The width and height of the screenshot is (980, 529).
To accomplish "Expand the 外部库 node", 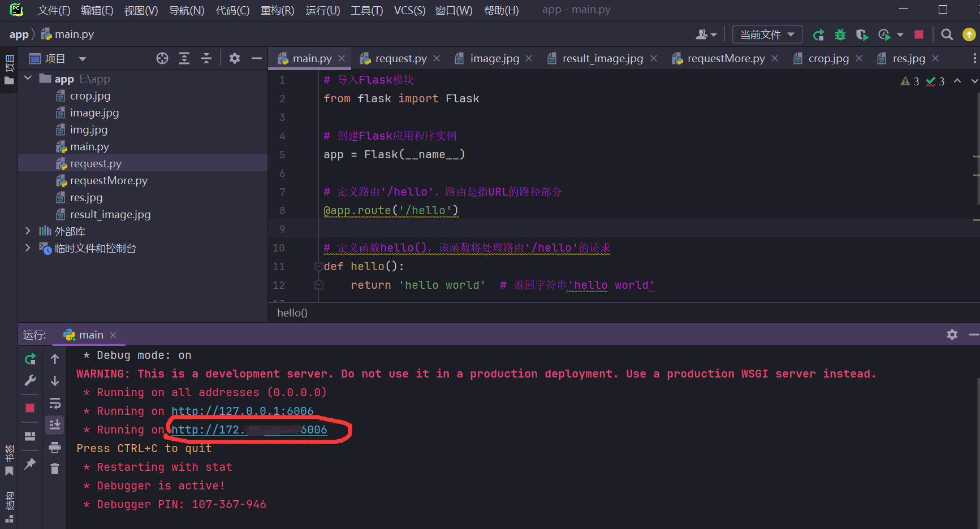I will coord(28,231).
